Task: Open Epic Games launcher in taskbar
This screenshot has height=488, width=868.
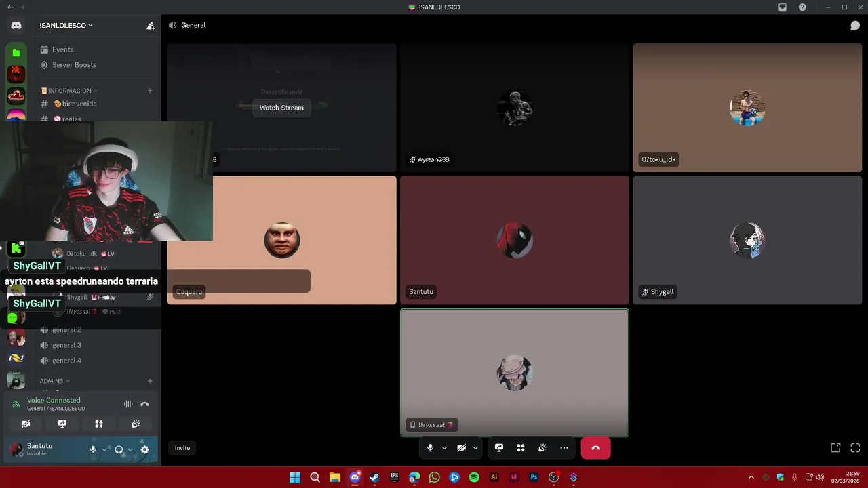Action: click(x=395, y=477)
